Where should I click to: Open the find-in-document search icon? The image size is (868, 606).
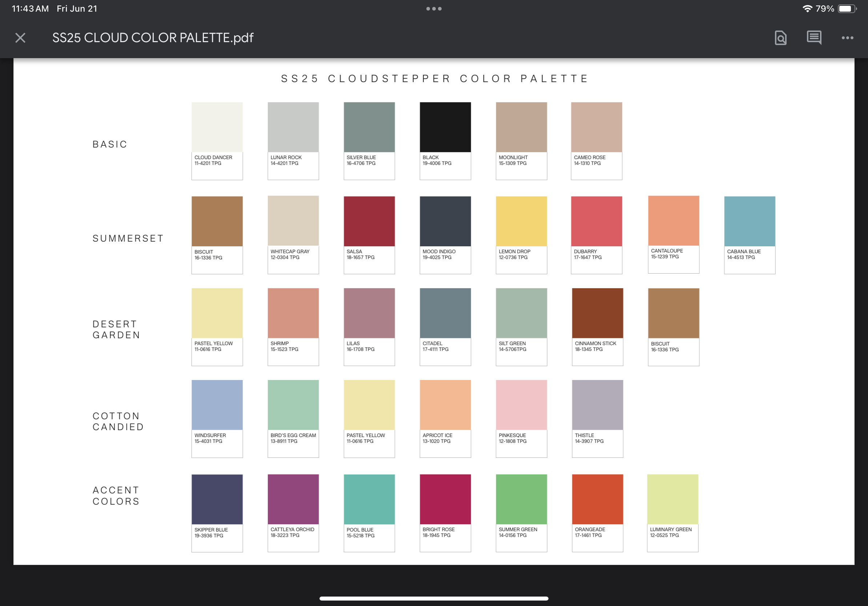pos(780,38)
